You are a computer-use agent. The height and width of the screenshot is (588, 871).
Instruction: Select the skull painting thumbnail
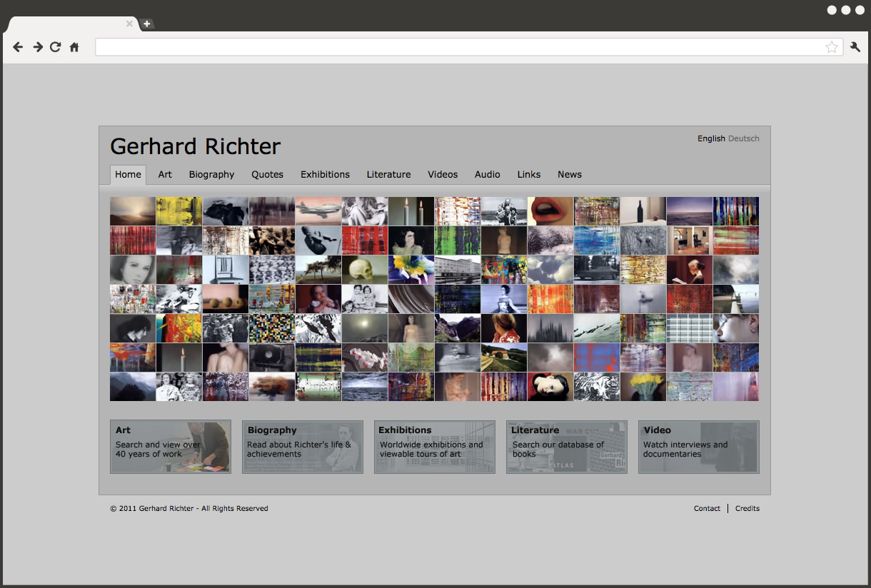(364, 270)
